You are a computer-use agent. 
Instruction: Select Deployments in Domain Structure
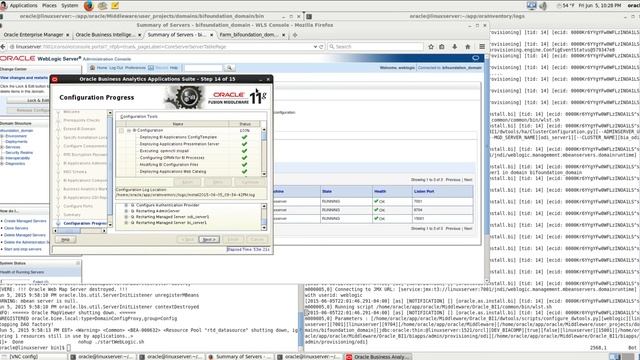pyautogui.click(x=16, y=142)
